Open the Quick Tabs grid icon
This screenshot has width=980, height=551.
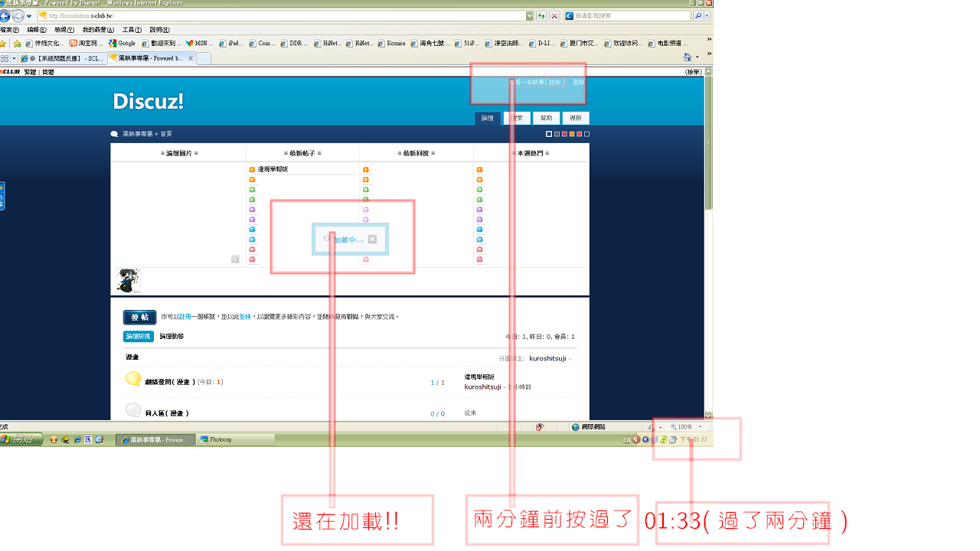click(5, 58)
